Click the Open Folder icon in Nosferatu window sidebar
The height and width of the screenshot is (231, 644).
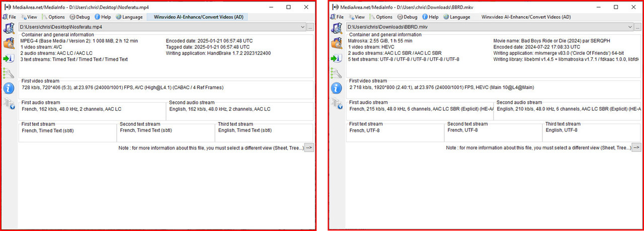click(x=9, y=43)
